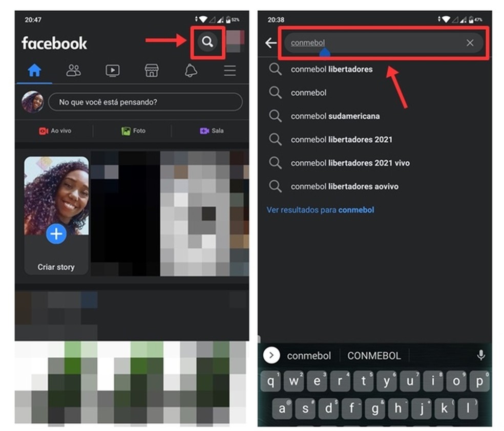Open the Friends tab
The width and height of the screenshot is (504, 431).
(x=73, y=70)
